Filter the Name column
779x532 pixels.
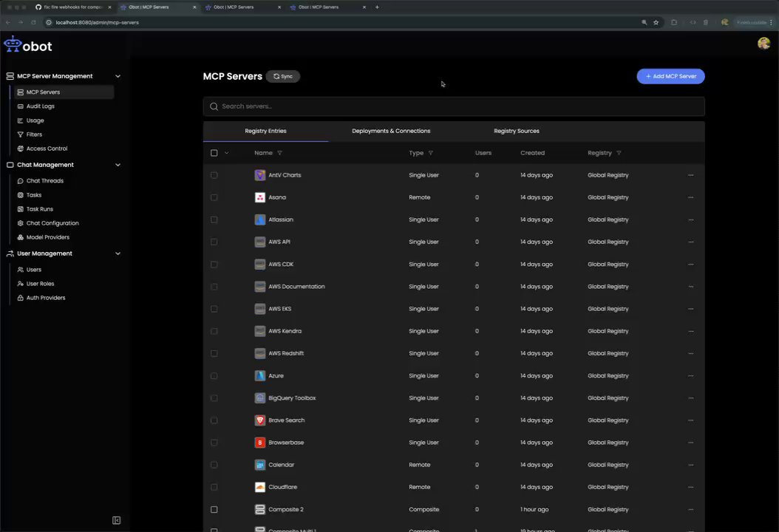tap(279, 153)
